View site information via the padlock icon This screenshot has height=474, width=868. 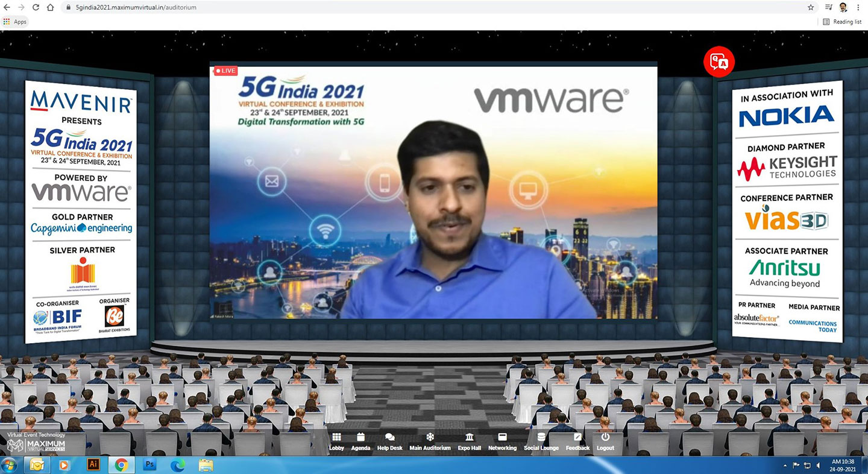pyautogui.click(x=70, y=8)
